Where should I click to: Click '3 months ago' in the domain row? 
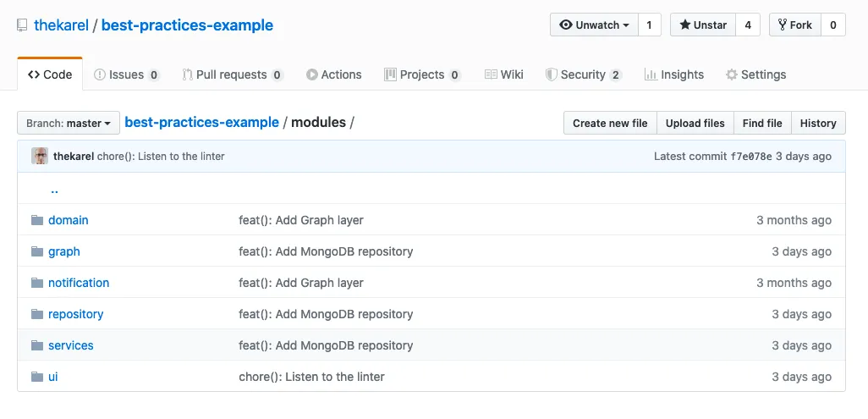tap(794, 221)
